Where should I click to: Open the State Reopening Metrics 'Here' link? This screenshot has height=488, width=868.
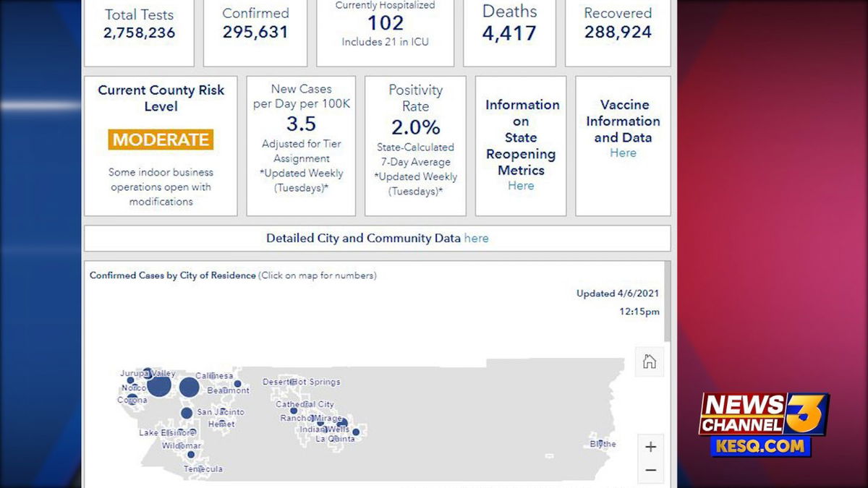coord(520,186)
